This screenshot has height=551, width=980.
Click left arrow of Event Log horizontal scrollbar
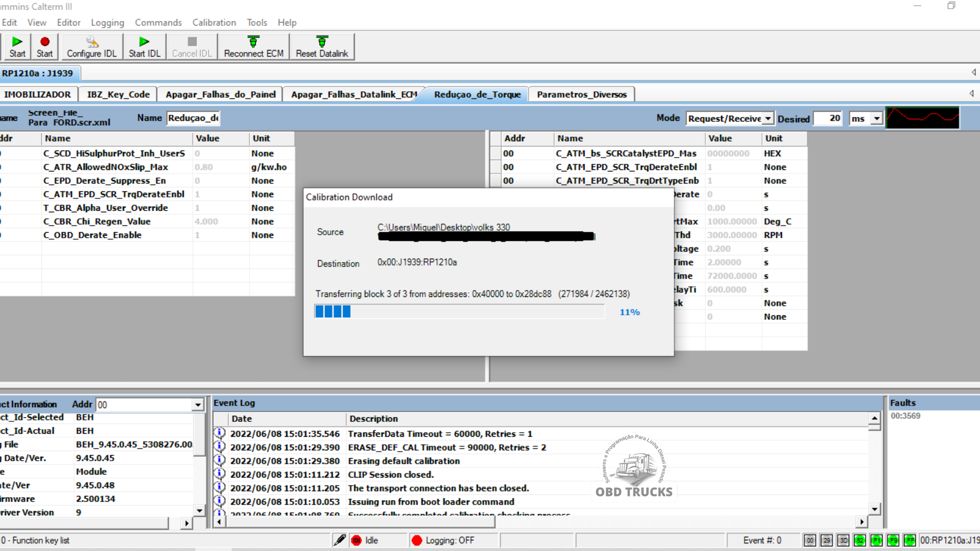219,521
